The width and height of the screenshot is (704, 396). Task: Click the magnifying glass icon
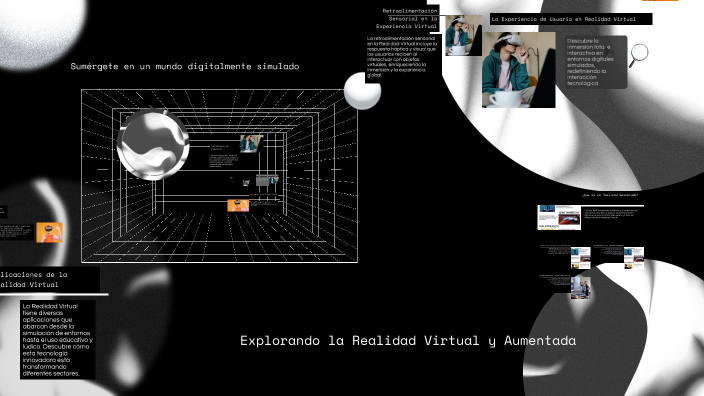(x=638, y=56)
